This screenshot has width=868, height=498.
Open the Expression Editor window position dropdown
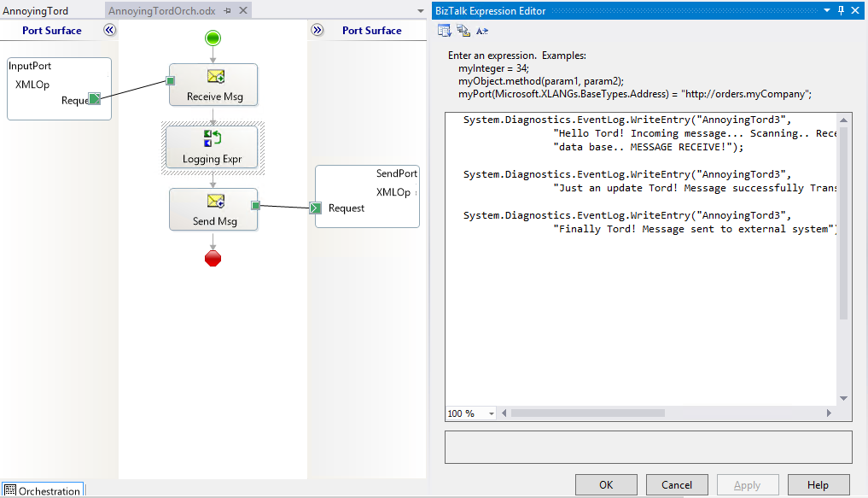[x=827, y=11]
